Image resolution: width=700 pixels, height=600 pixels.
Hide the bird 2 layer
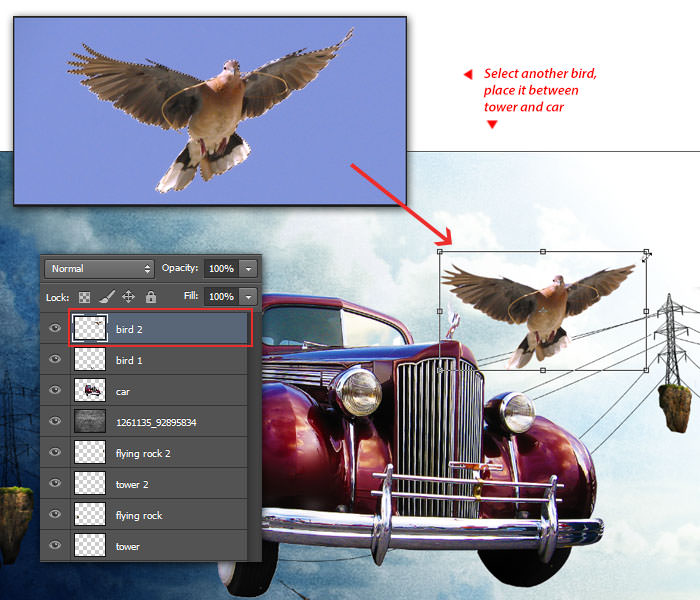55,328
